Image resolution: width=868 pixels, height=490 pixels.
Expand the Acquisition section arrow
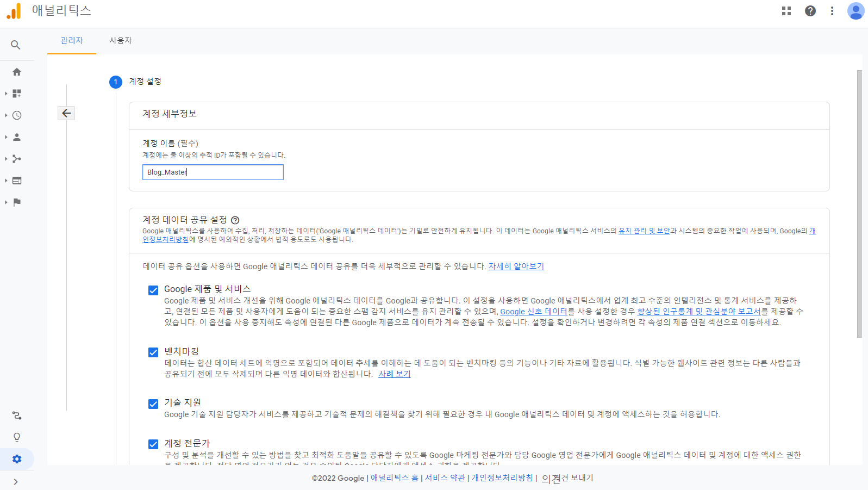6,159
